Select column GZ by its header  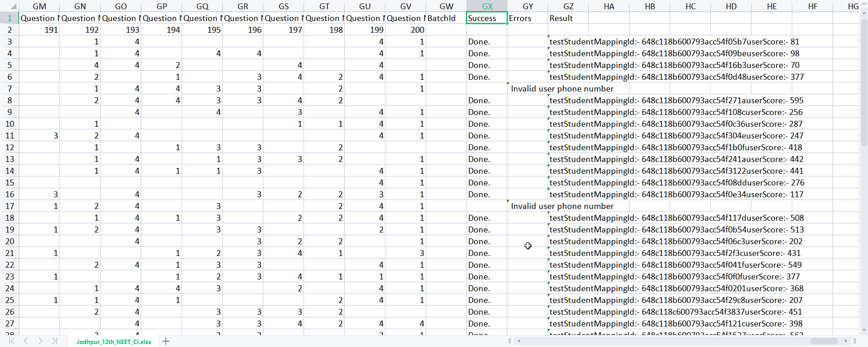click(568, 6)
